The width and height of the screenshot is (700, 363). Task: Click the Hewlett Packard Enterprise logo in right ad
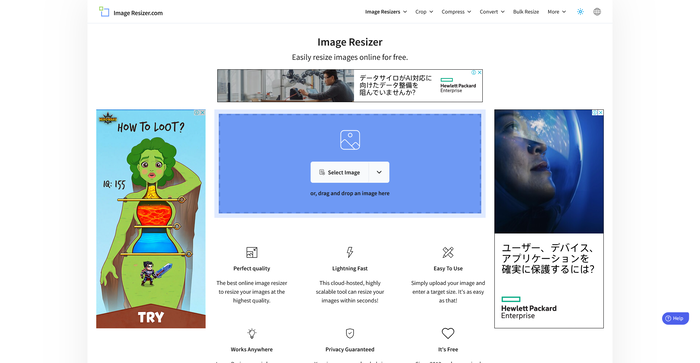click(529, 308)
